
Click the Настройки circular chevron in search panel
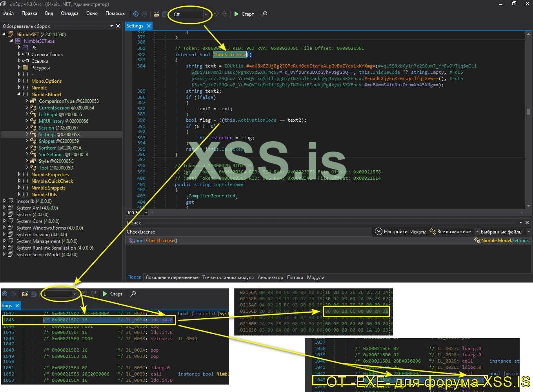[378, 232]
